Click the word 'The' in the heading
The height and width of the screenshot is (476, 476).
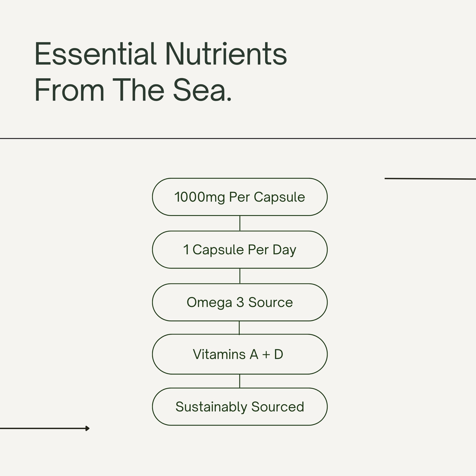(x=138, y=90)
